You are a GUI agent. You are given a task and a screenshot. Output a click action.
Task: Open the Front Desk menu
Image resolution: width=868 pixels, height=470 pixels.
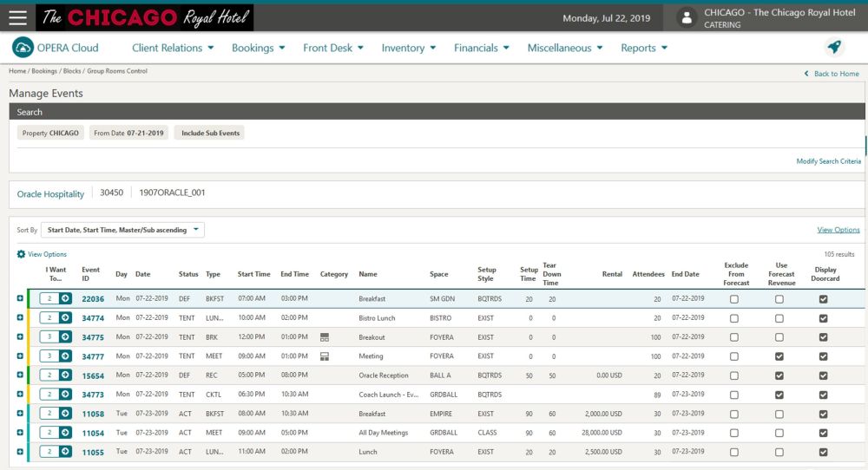(333, 48)
